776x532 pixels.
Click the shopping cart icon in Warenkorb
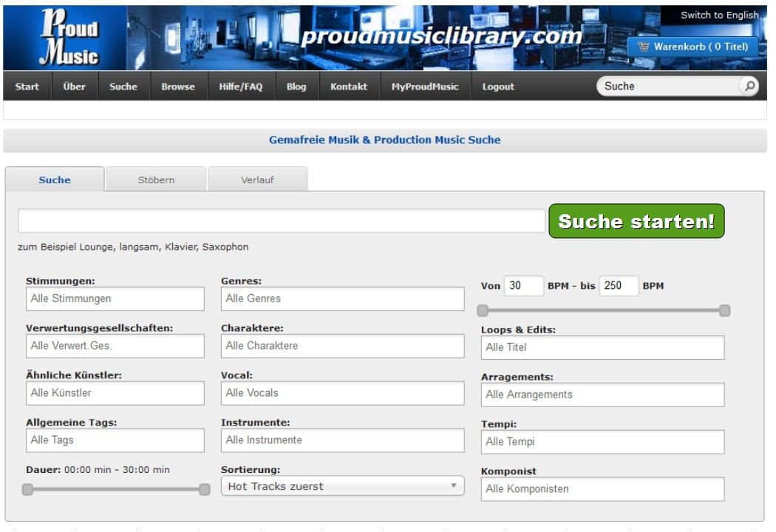644,47
